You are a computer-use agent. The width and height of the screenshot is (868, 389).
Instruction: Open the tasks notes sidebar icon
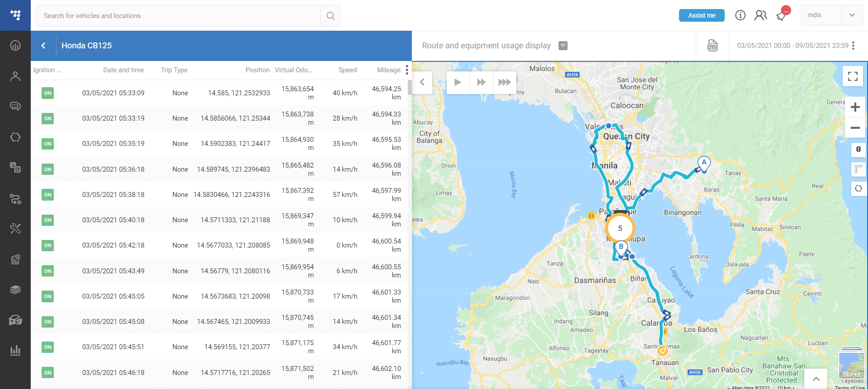coord(15,259)
